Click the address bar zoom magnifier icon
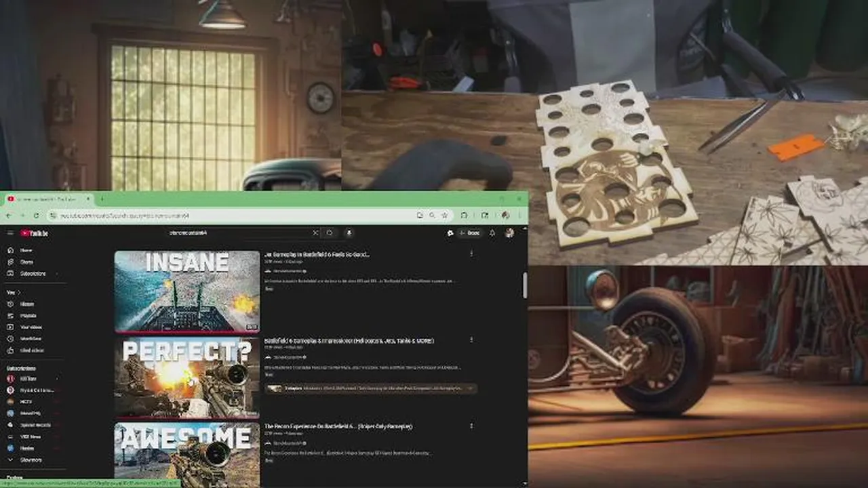The width and height of the screenshot is (868, 488). (x=433, y=216)
